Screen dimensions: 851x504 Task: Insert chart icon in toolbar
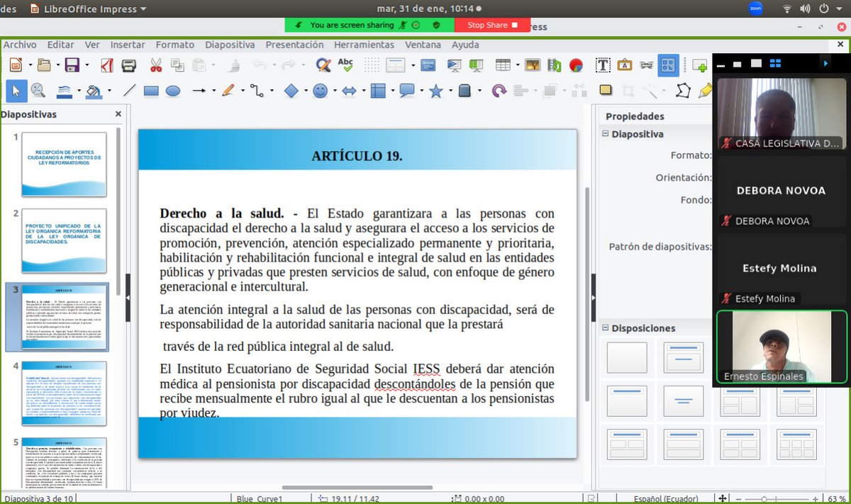pyautogui.click(x=575, y=65)
